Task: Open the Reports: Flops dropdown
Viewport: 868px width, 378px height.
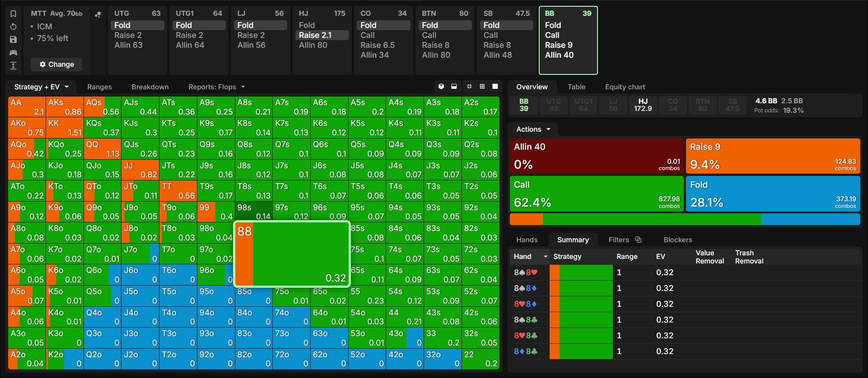Action: 217,87
